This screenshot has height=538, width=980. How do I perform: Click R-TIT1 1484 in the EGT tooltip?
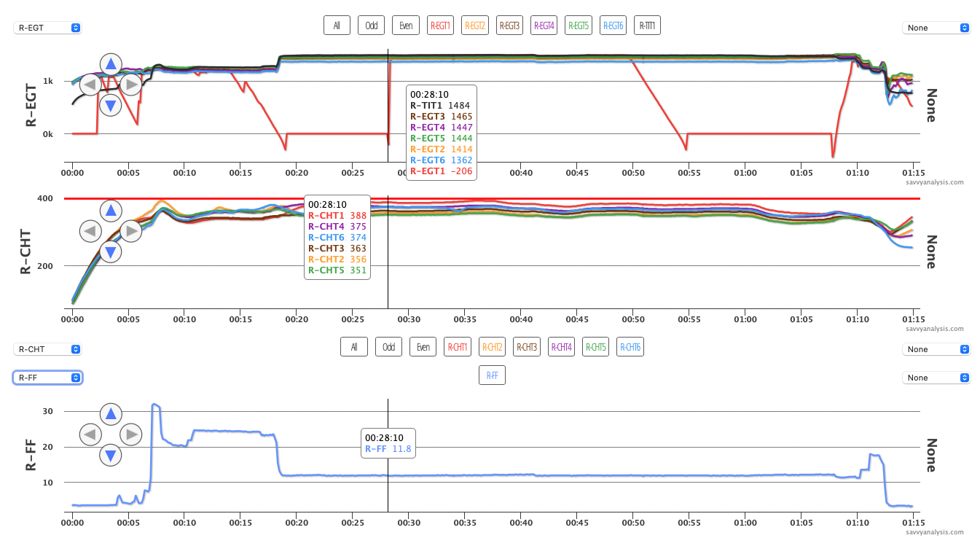click(x=440, y=106)
